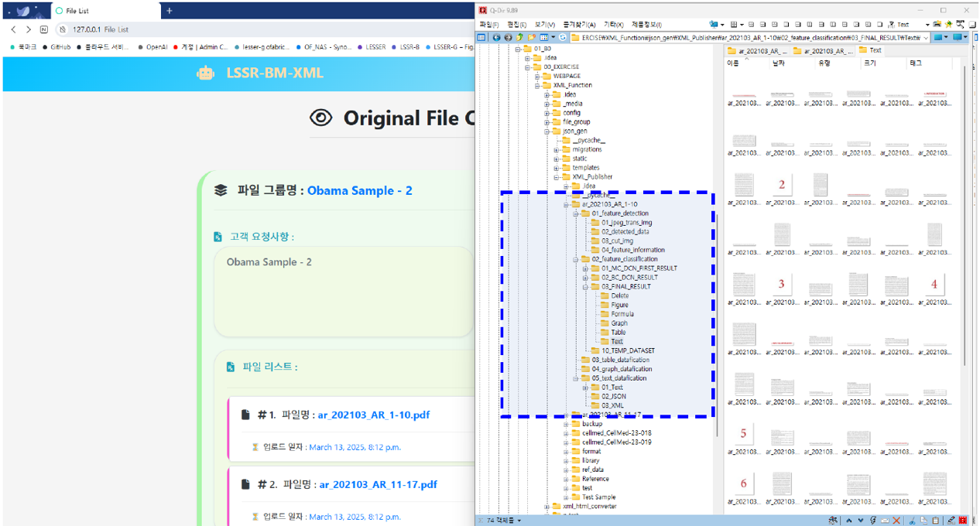Collapse the 05_text_datafication tree node
Image resolution: width=980 pixels, height=526 pixels.
pyautogui.click(x=575, y=378)
